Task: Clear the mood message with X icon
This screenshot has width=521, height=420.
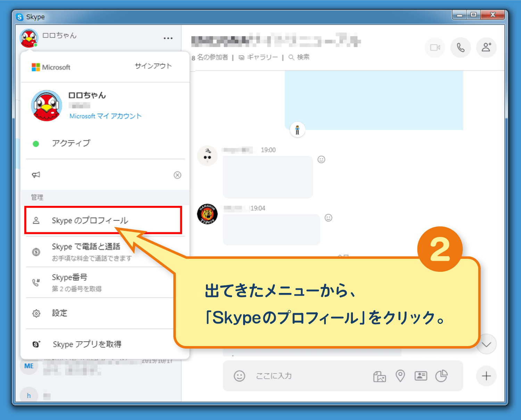Action: tap(177, 175)
